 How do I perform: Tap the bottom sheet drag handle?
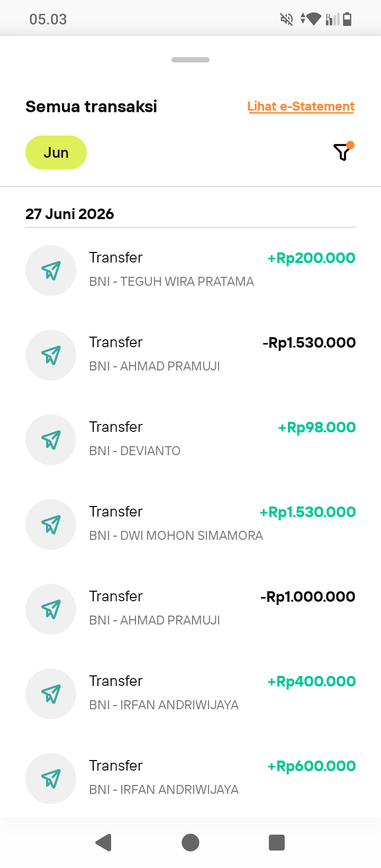tap(190, 60)
